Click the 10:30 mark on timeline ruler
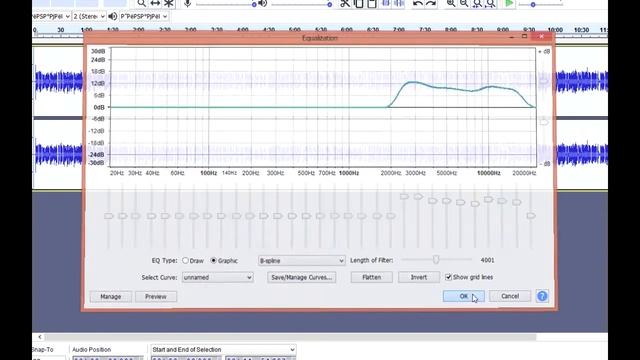This screenshot has height=360, width=640. tap(581, 30)
